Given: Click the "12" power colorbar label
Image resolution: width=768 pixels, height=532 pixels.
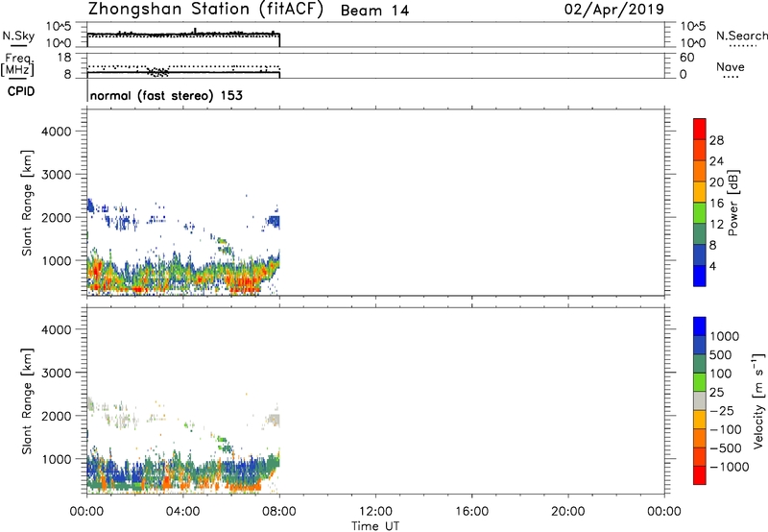Looking at the screenshot, I should point(716,225).
